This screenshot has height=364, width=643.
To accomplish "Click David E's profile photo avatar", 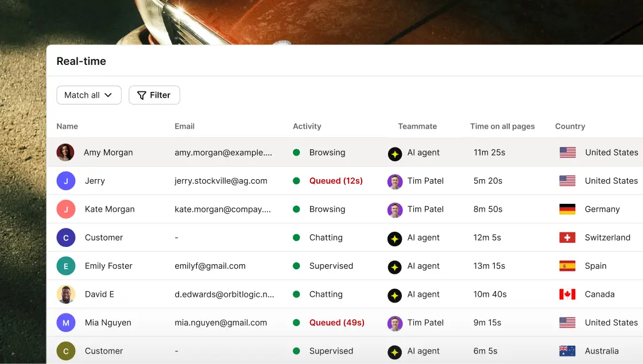I will pos(65,295).
